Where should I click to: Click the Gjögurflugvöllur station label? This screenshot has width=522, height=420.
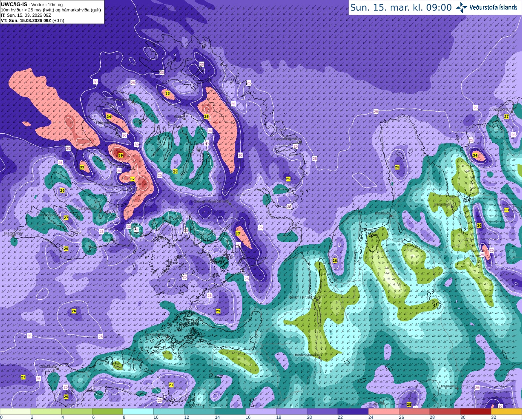(288, 139)
